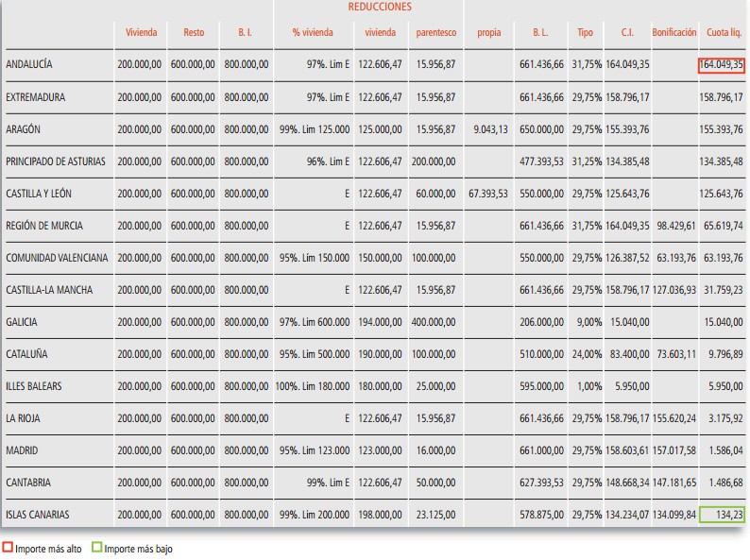This screenshot has height=560, width=750.
Task: Select Madrid's 1.586,04 cuota value
Action: coord(724,450)
